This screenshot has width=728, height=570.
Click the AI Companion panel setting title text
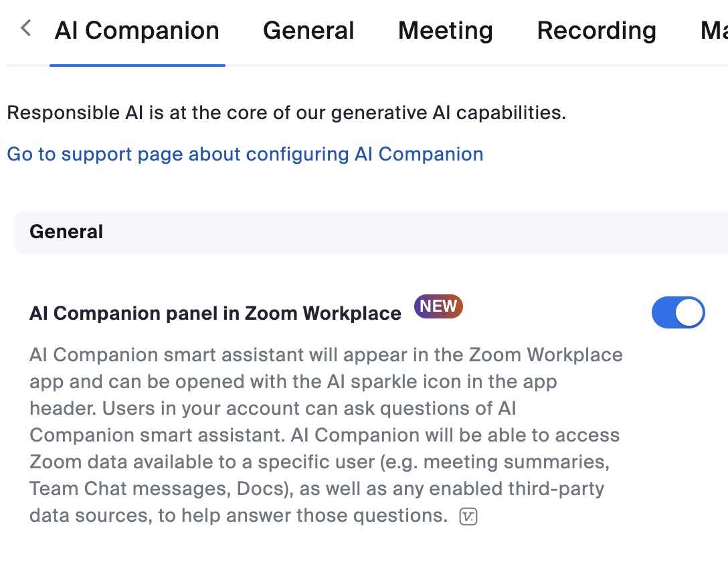[x=214, y=312]
